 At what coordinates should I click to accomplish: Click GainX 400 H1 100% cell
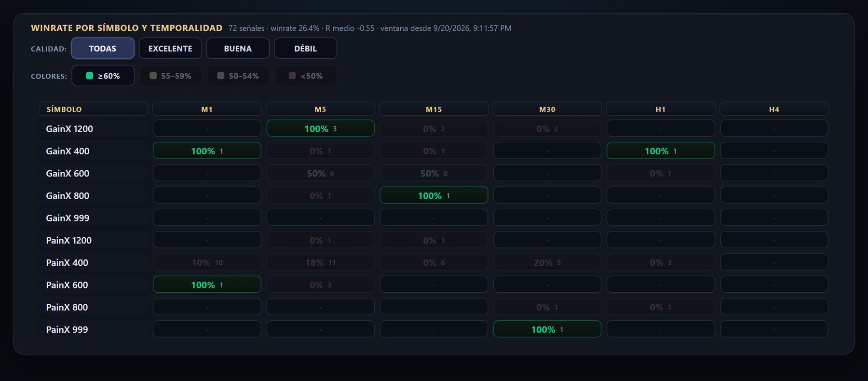pyautogui.click(x=661, y=150)
